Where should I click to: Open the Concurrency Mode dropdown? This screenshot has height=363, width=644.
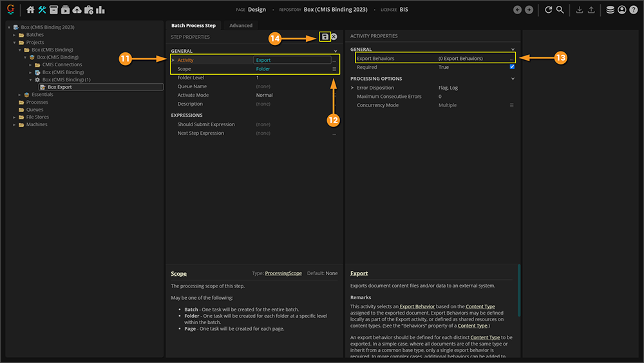[x=512, y=105]
